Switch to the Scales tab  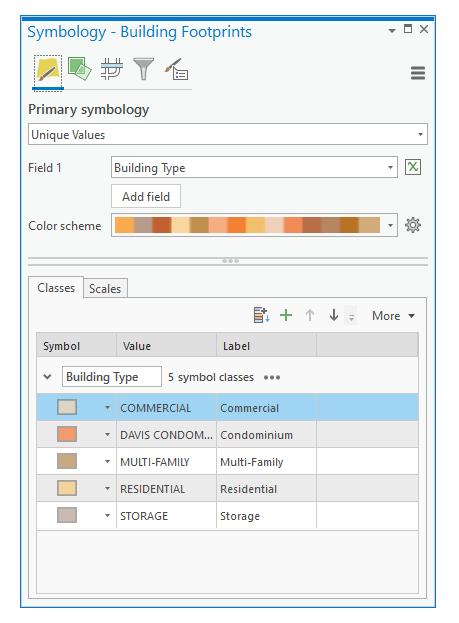click(105, 288)
